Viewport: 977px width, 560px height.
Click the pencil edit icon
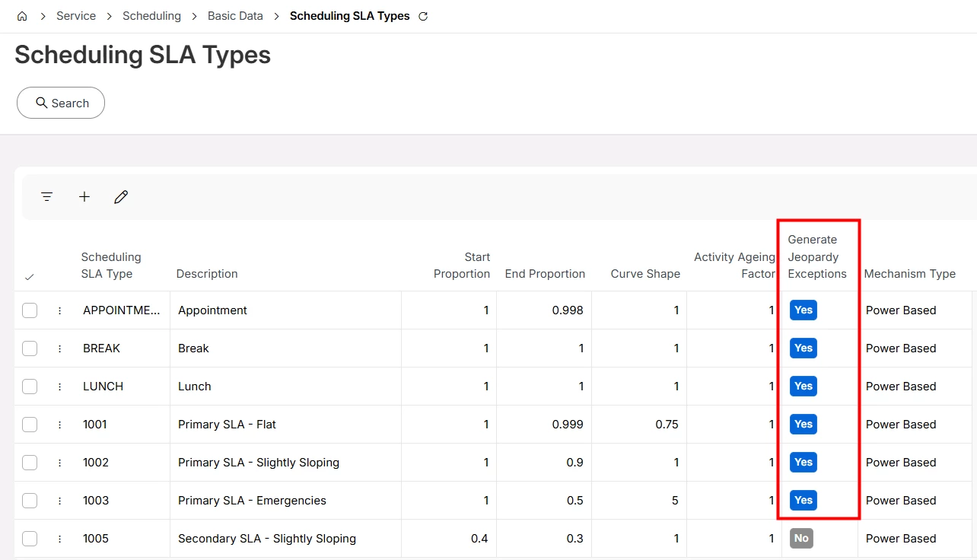point(121,197)
